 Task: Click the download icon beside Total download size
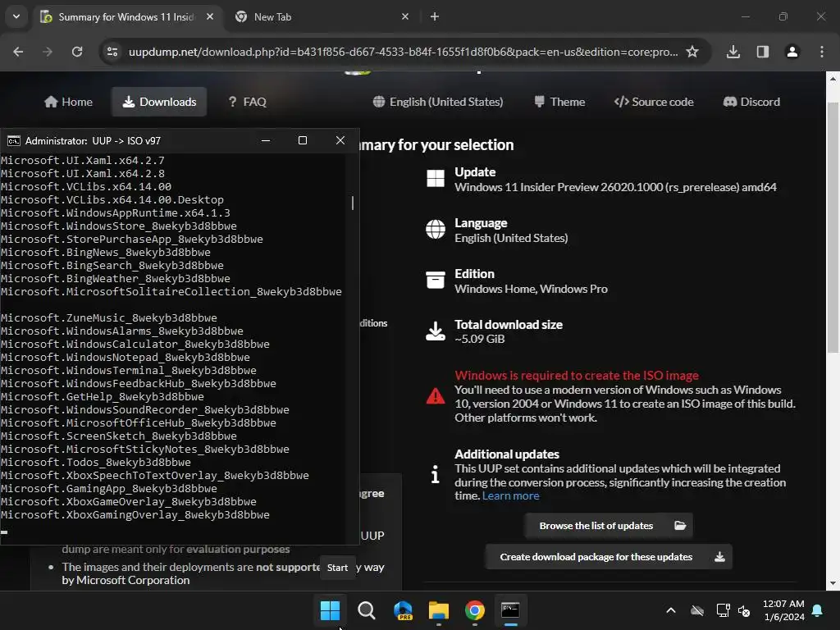click(x=435, y=331)
